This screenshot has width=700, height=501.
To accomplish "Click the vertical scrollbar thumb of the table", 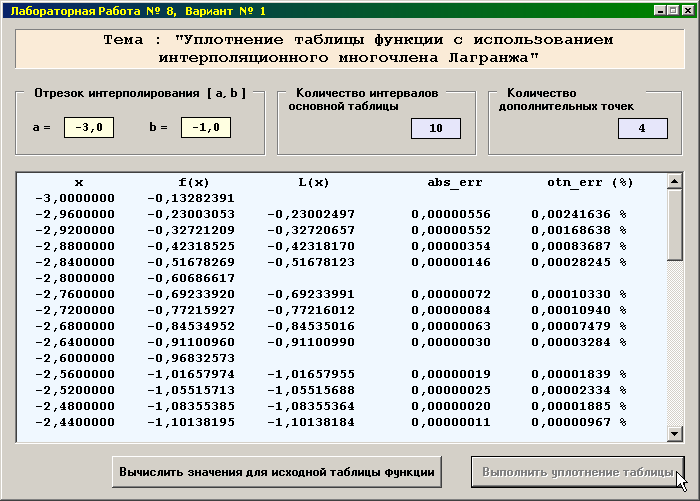I will point(675,225).
